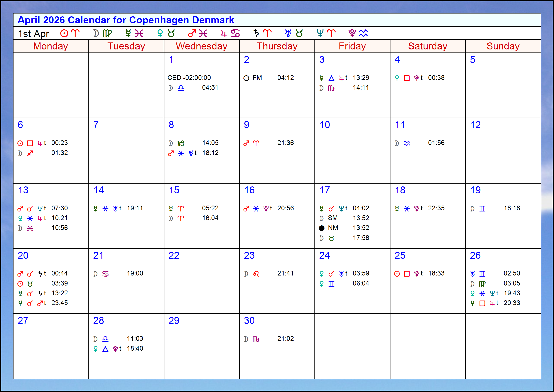
Task: Click the 18:12 time on April 8
Action: click(x=210, y=153)
